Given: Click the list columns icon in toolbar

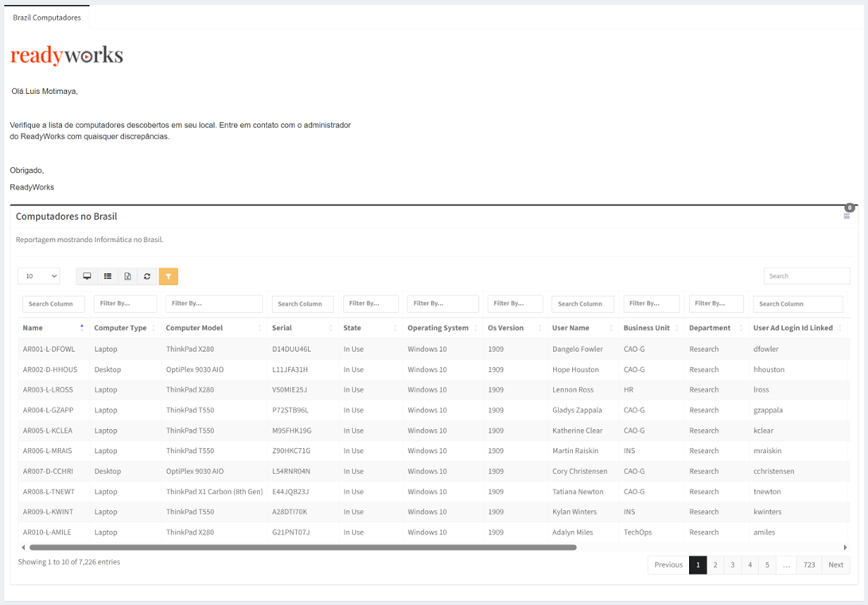Looking at the screenshot, I should coord(107,276).
